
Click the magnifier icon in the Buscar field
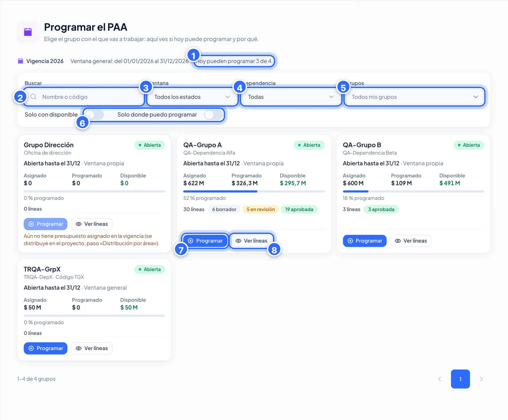34,97
